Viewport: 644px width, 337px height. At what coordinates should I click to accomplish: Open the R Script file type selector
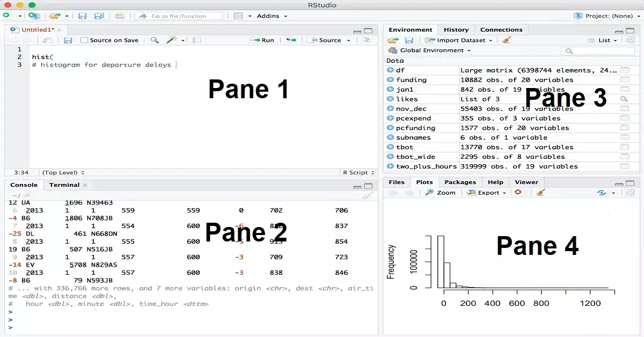coord(358,173)
